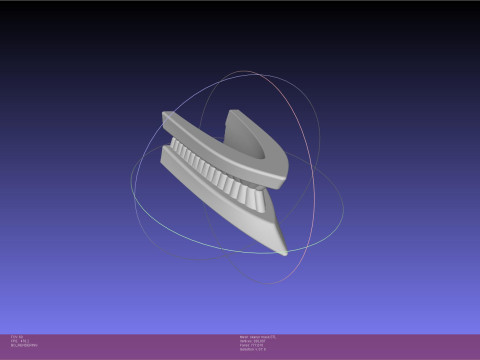The image size is (480, 360).
Task: Click the FOV readout in the info bar
Action: [17, 337]
